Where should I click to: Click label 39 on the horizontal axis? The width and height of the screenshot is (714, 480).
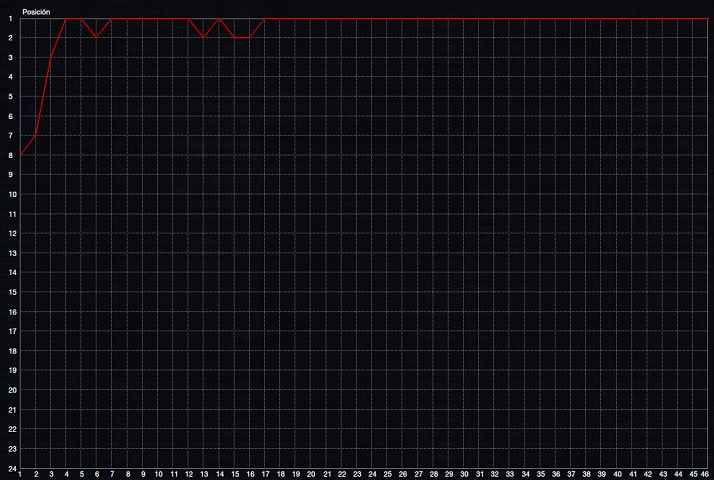click(x=602, y=475)
